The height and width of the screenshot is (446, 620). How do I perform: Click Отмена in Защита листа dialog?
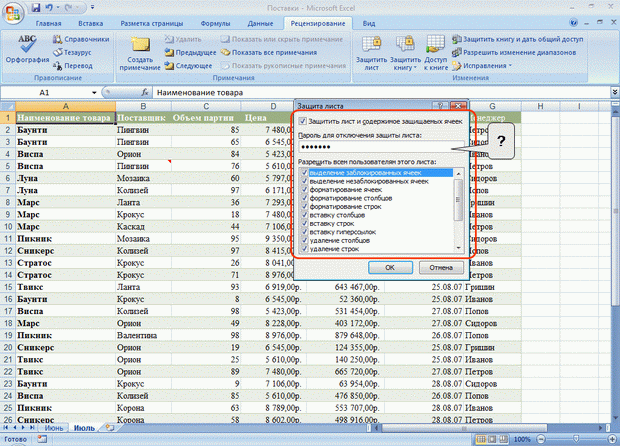click(441, 267)
